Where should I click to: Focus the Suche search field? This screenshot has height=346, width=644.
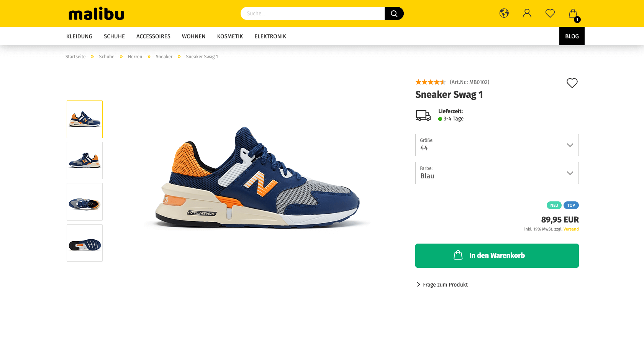click(312, 13)
